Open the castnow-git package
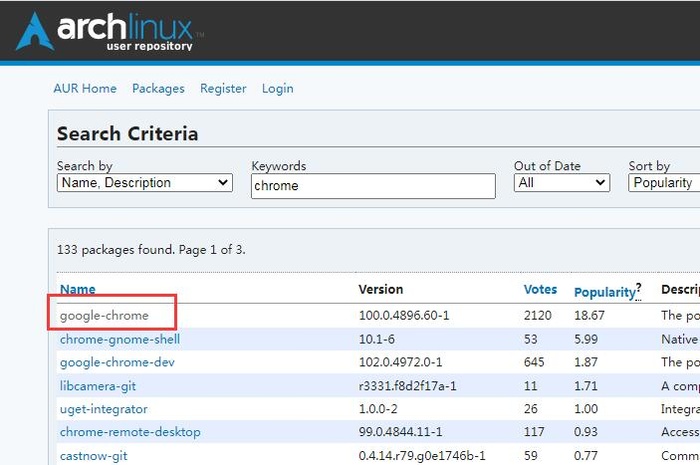This screenshot has height=465, width=700. coord(93,456)
